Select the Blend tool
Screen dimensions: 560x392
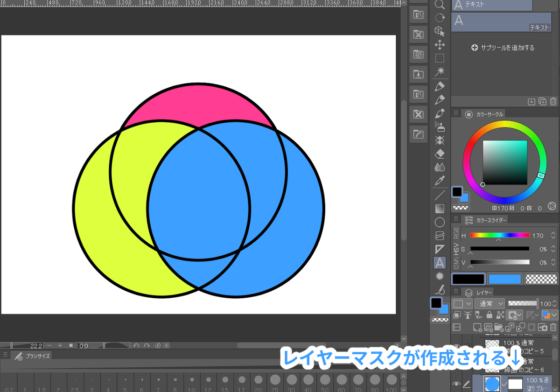coord(440,167)
